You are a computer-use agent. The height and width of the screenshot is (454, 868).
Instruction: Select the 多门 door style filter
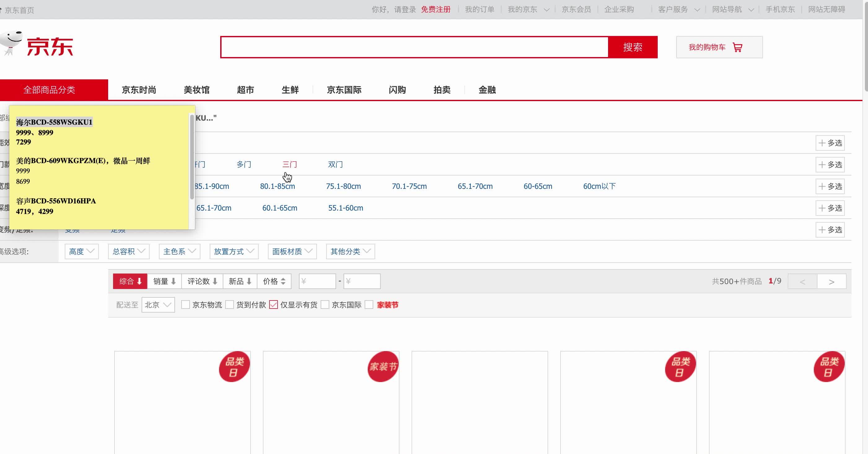click(243, 165)
